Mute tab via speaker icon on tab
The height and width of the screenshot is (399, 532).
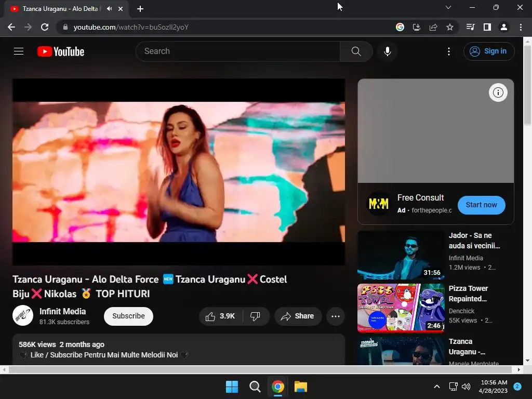coord(109,9)
